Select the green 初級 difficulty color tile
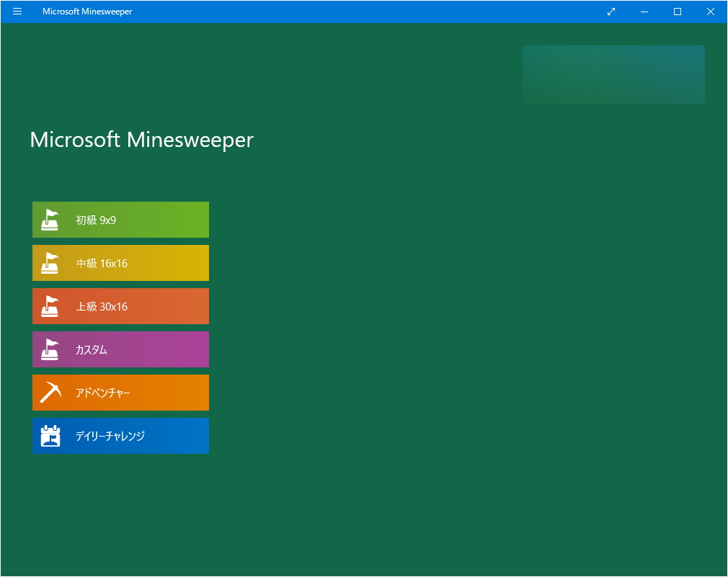 coord(166,219)
